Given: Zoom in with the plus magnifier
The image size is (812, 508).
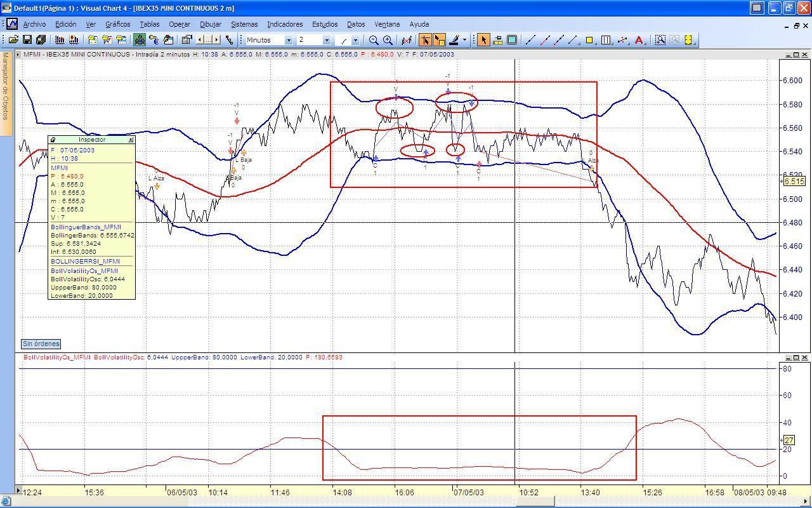Looking at the screenshot, I should pos(388,40).
